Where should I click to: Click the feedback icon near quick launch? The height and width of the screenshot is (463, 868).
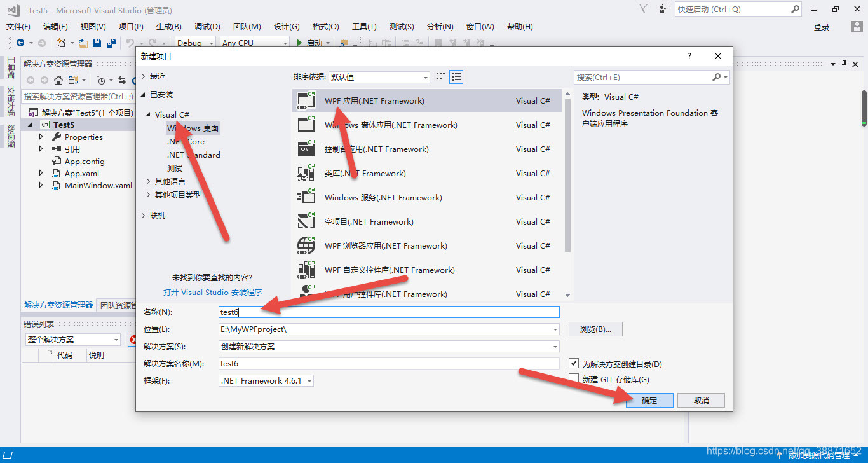tap(664, 9)
